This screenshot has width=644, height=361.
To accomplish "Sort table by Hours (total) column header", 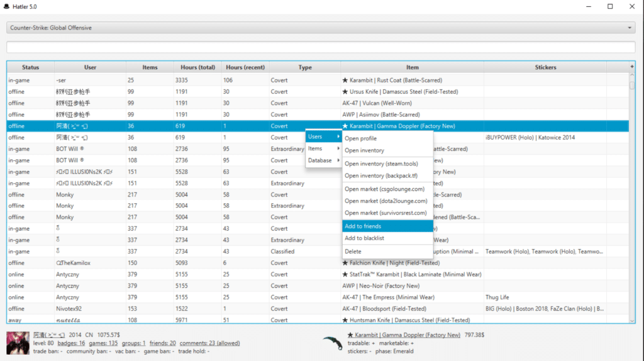I will click(197, 67).
